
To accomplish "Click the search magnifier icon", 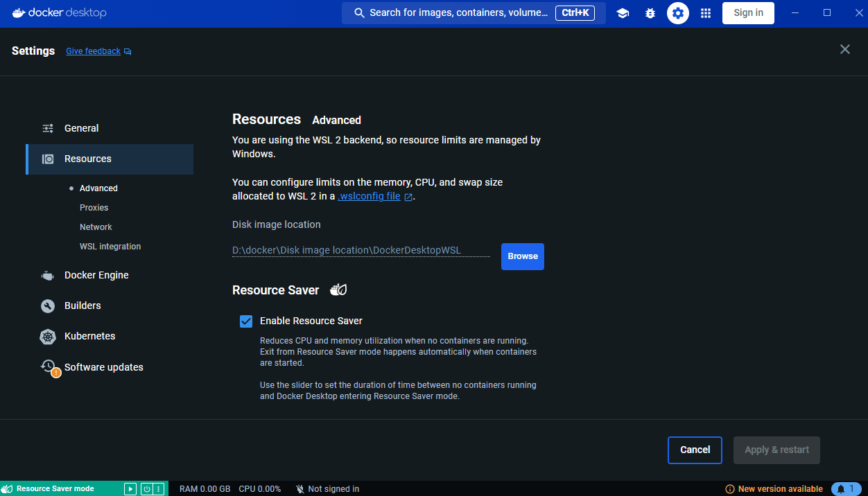I will 359,13.
